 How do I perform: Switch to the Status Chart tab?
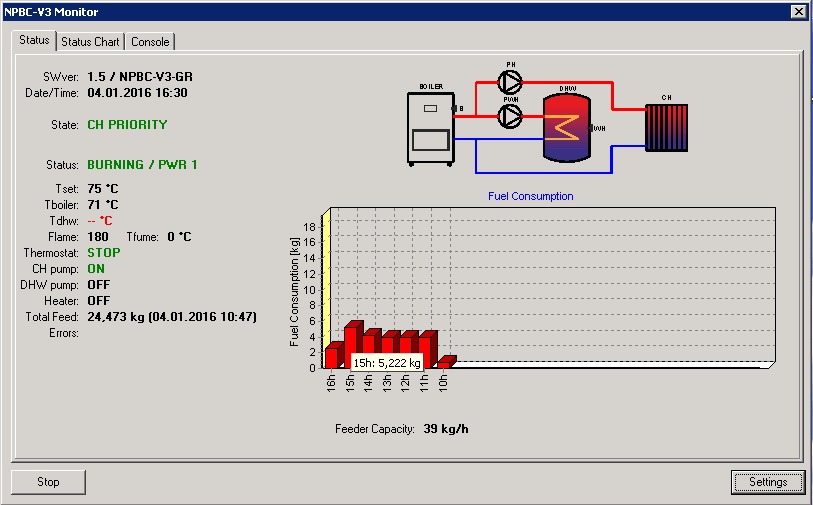[x=90, y=41]
